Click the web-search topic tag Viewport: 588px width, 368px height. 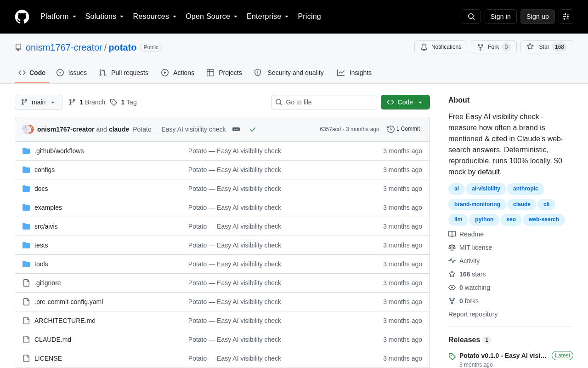[544, 220]
